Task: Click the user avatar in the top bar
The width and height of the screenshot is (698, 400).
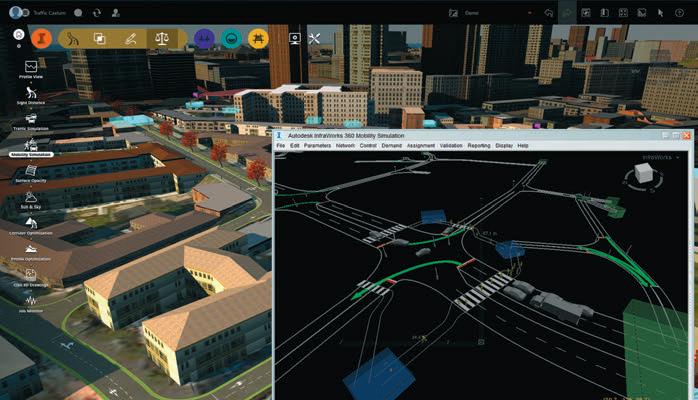Action: click(16, 12)
